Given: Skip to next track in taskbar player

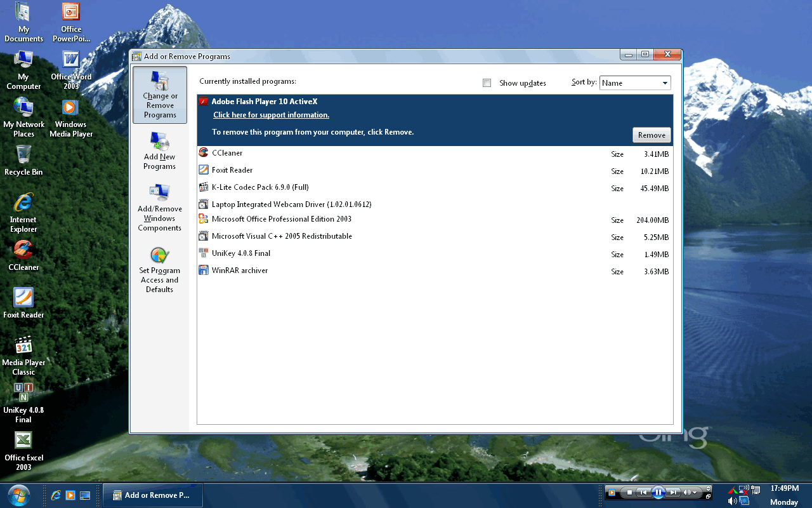Looking at the screenshot, I should click(x=673, y=492).
